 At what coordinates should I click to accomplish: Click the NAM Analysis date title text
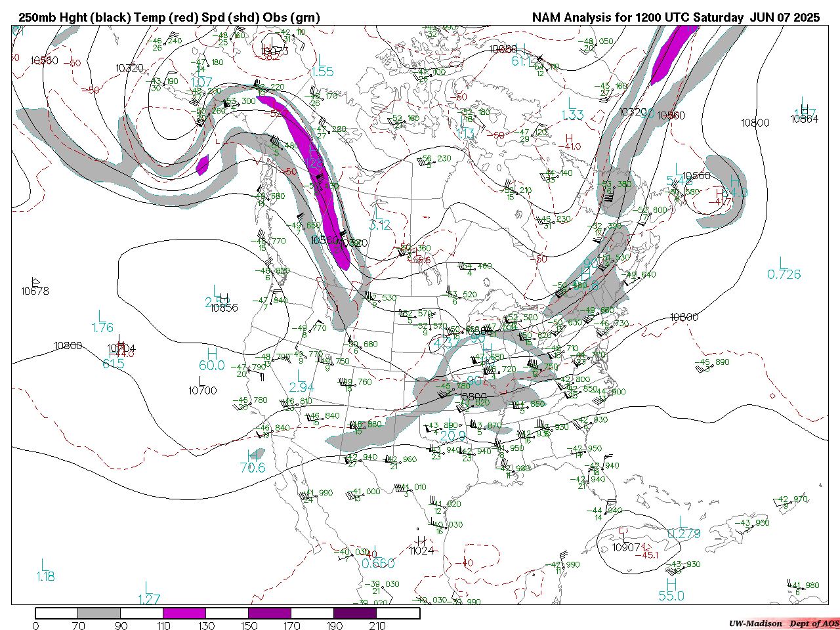tap(675, 18)
